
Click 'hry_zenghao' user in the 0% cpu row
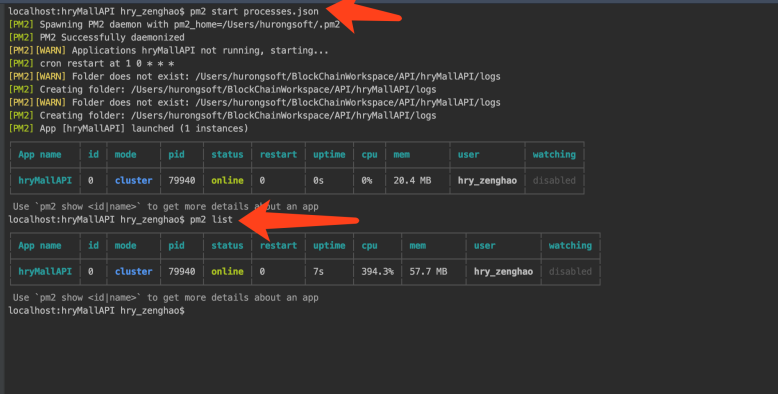click(x=487, y=181)
